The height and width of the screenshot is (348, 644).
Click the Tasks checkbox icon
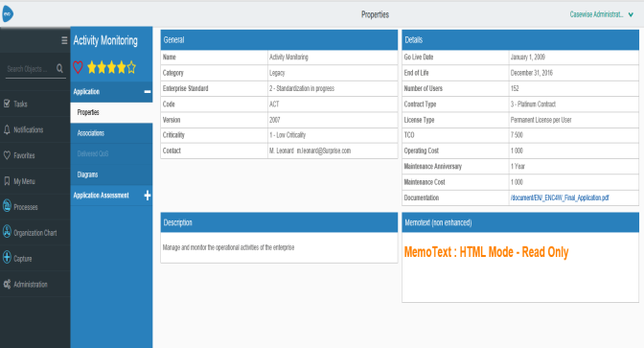[7, 104]
